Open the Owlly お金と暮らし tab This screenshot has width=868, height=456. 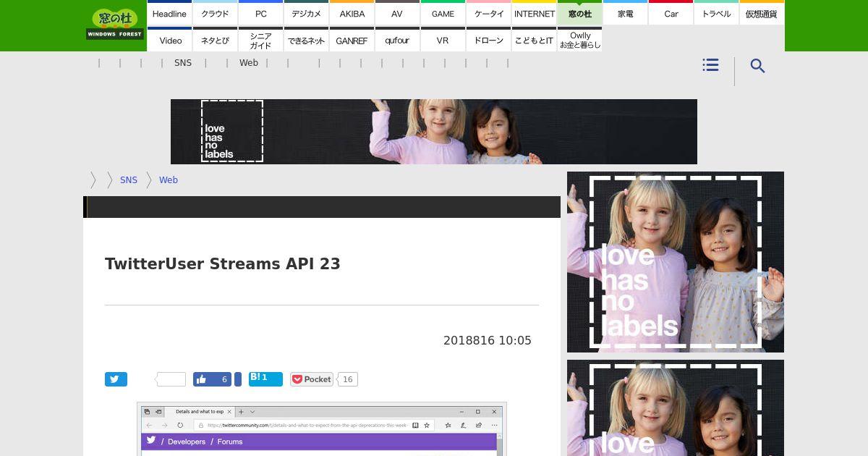(x=579, y=40)
